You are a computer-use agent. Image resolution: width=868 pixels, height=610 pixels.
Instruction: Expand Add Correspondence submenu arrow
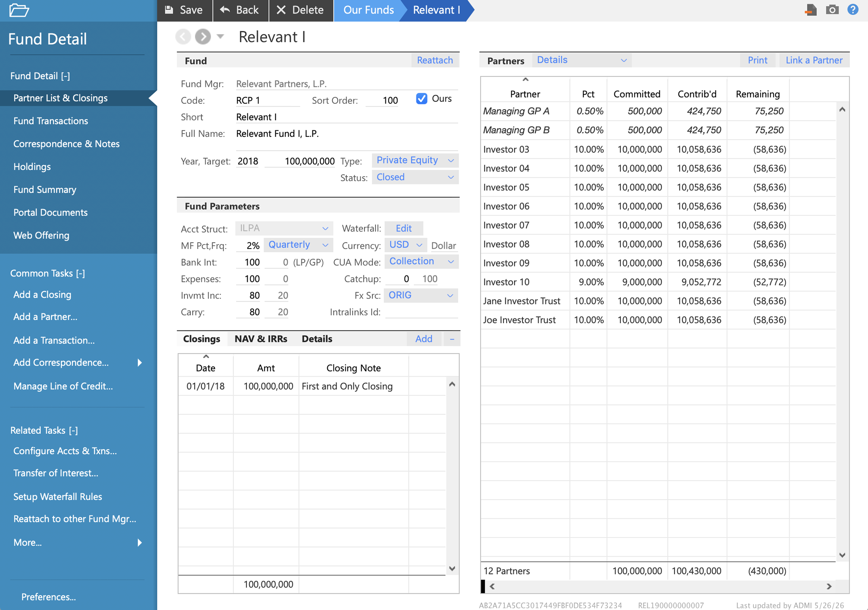[139, 363]
